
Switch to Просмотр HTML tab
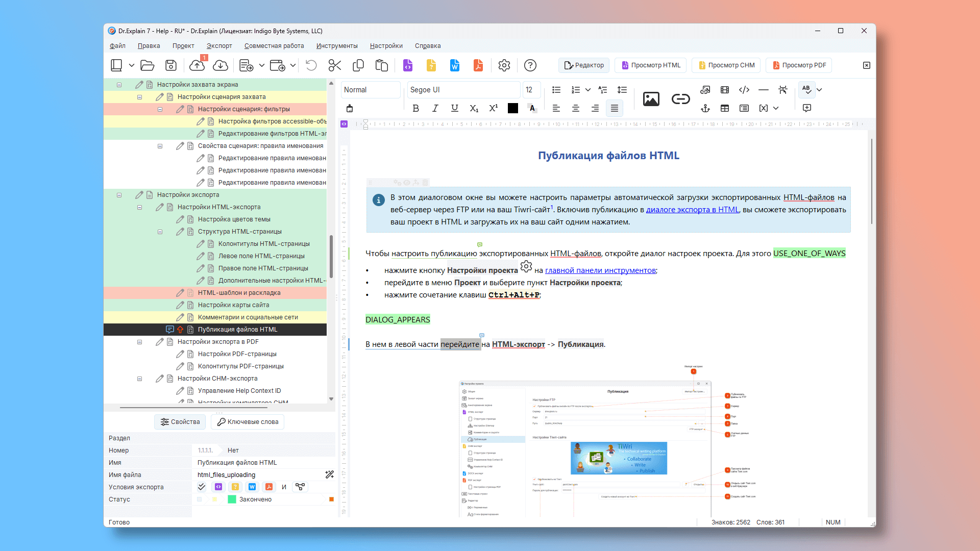click(x=650, y=65)
